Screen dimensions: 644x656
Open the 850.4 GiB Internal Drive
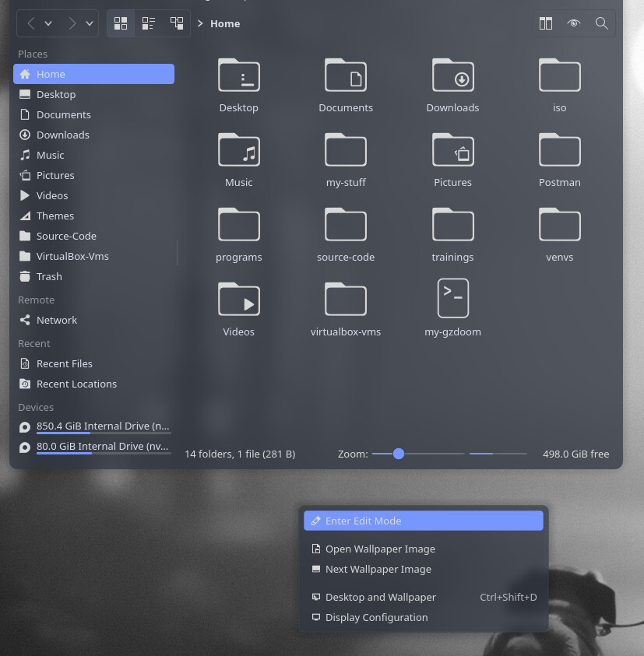[x=102, y=426]
